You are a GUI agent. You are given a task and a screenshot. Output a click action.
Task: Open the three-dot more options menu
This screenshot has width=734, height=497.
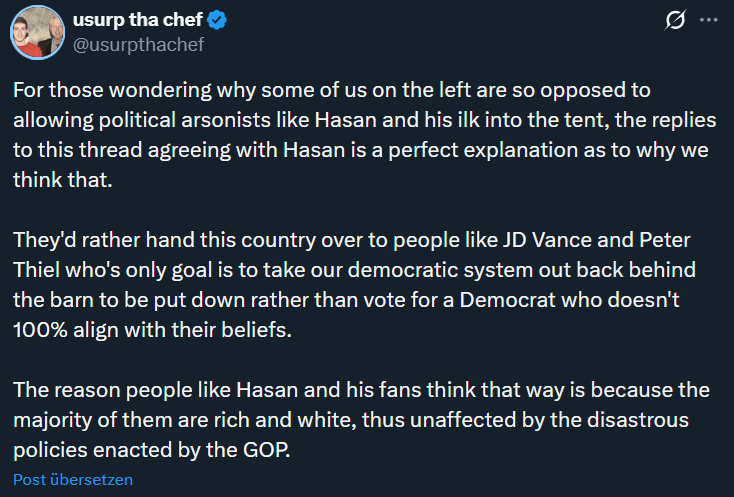tap(707, 20)
